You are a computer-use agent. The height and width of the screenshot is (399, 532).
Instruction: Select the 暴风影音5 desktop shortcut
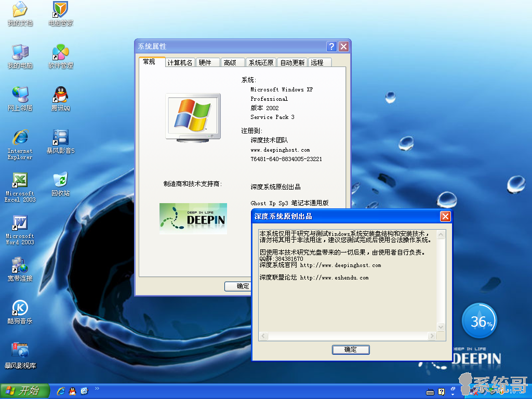pos(60,141)
